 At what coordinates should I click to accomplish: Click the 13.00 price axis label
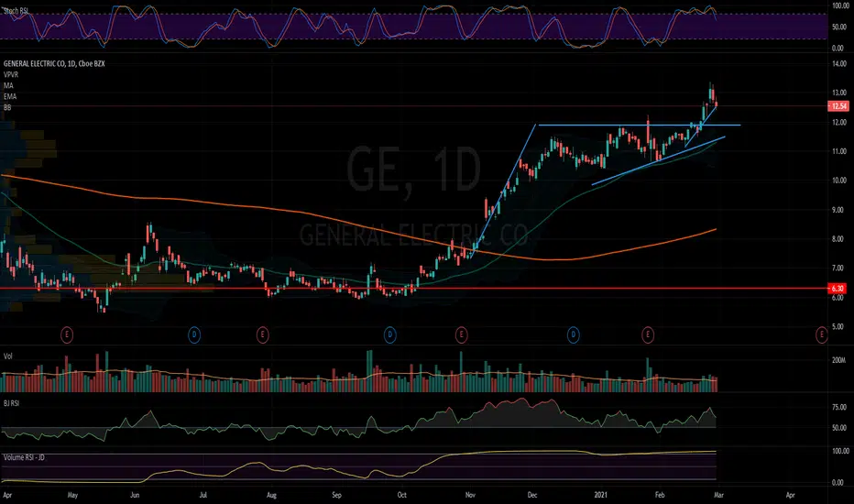coord(839,93)
